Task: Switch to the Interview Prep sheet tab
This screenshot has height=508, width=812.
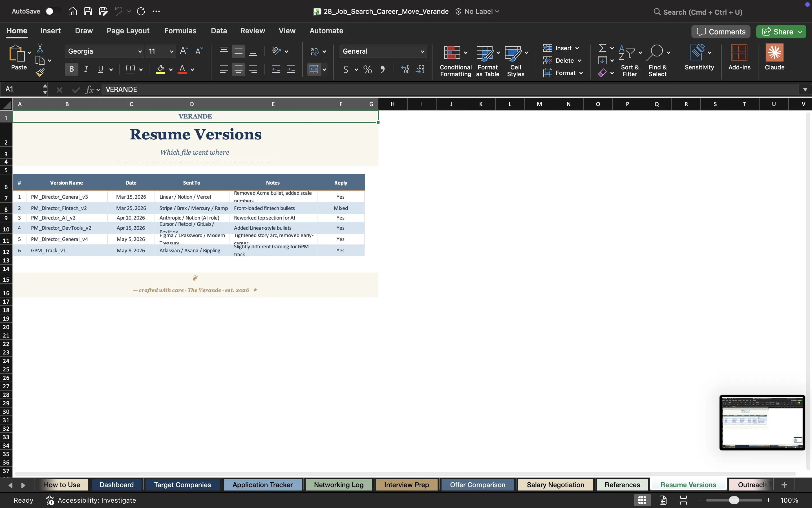Action: [x=406, y=485]
